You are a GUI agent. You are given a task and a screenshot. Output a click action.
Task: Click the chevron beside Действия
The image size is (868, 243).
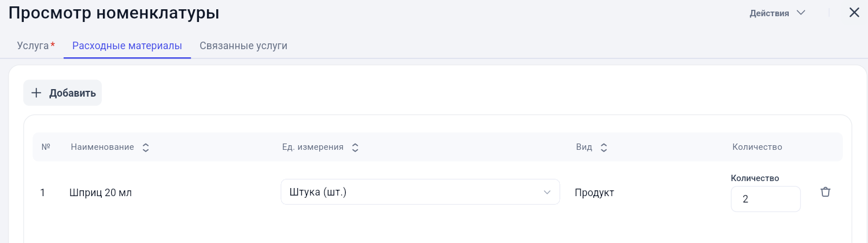[801, 13]
